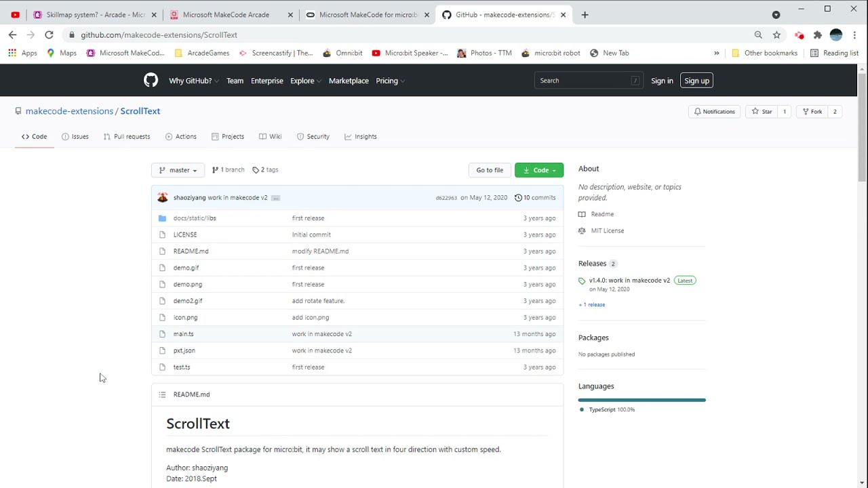Open pxt.json file
The height and width of the screenshot is (488, 868).
(184, 350)
